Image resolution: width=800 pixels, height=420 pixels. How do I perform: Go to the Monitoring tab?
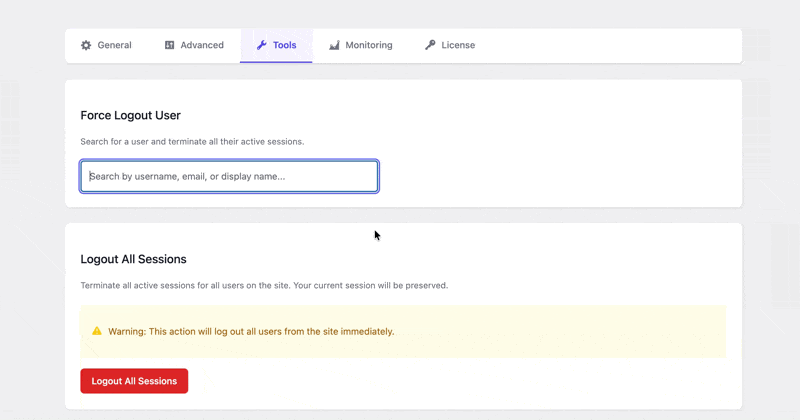[368, 45]
